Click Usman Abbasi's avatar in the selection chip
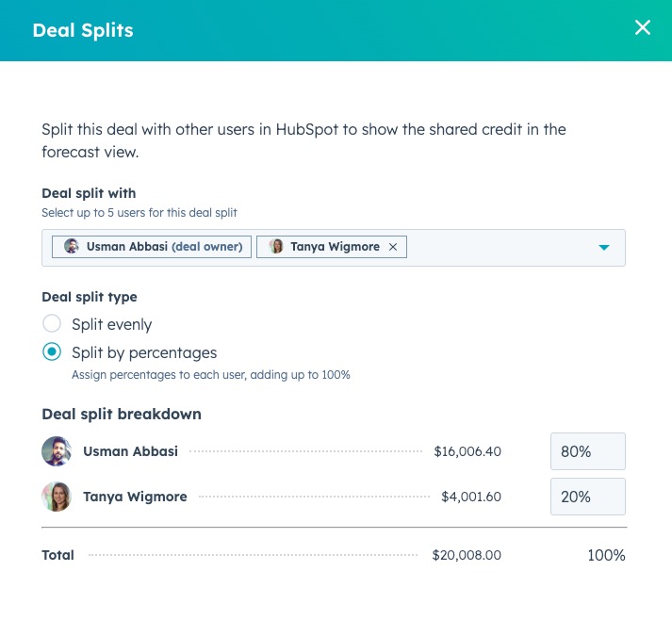This screenshot has height=620, width=672. click(x=72, y=247)
